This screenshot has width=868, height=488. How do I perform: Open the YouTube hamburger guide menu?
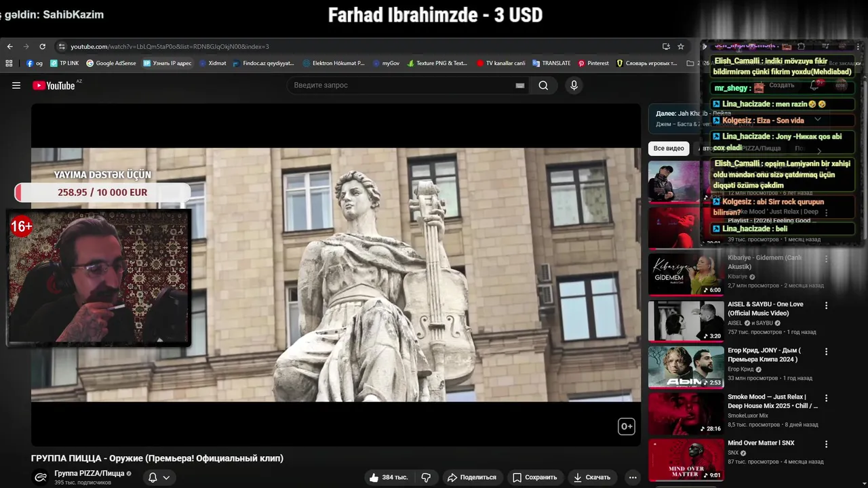16,85
